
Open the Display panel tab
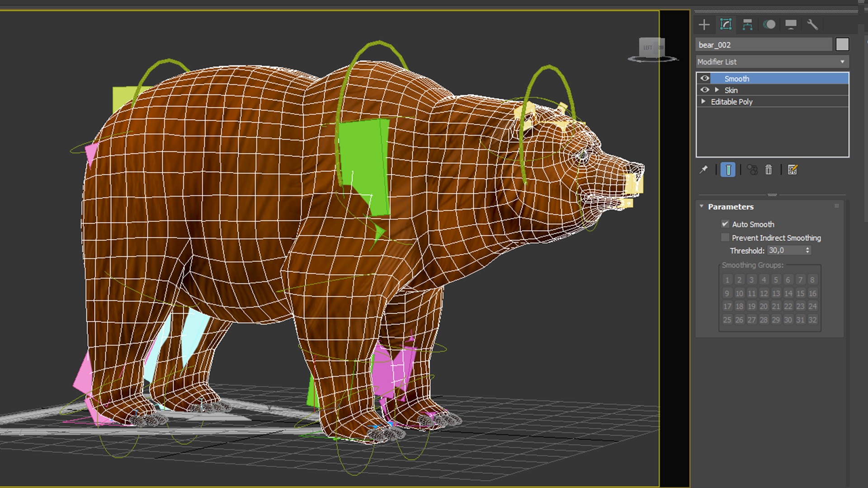[791, 25]
